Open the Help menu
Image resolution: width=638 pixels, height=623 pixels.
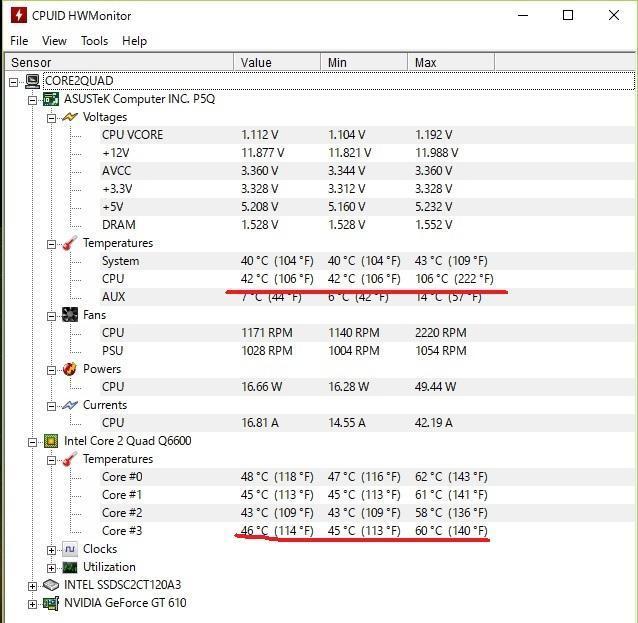point(134,41)
